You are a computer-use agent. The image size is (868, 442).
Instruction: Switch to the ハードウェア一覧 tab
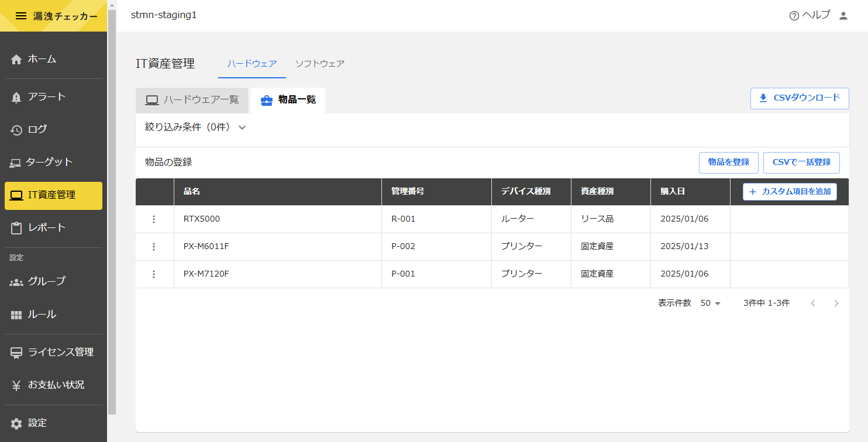pyautogui.click(x=192, y=100)
